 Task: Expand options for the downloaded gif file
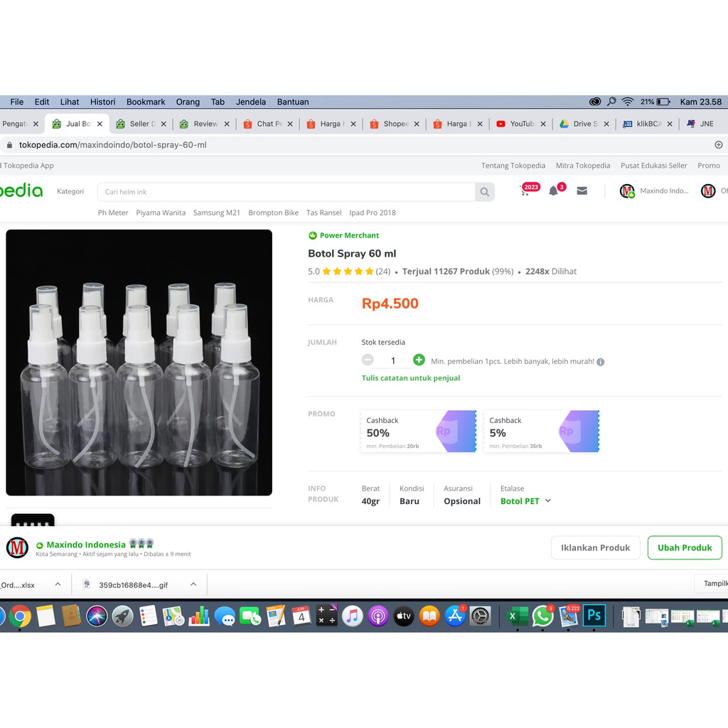pos(193,584)
